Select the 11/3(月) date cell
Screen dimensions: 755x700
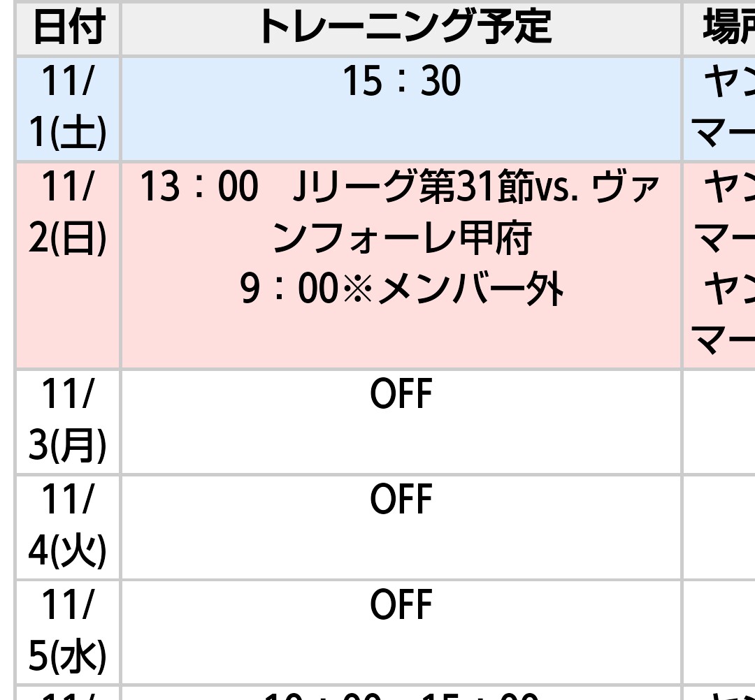pos(68,421)
